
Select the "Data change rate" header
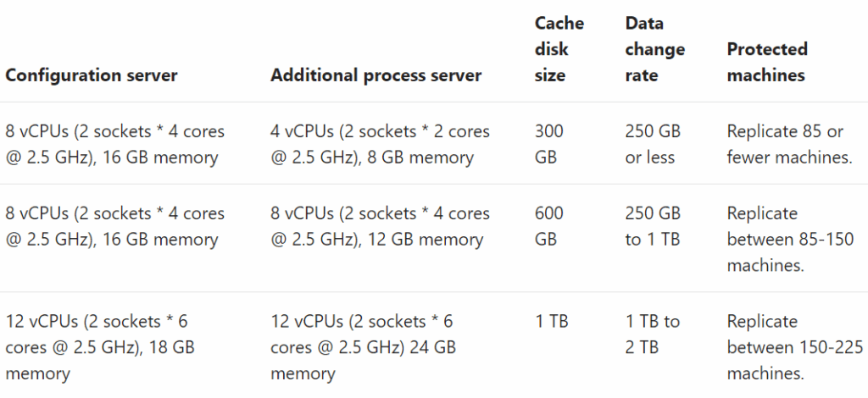[x=654, y=49]
